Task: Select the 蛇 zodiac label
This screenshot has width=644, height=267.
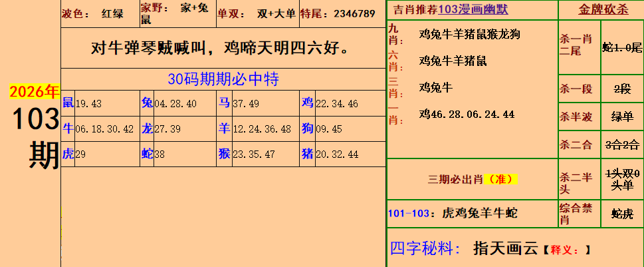Action: point(147,154)
